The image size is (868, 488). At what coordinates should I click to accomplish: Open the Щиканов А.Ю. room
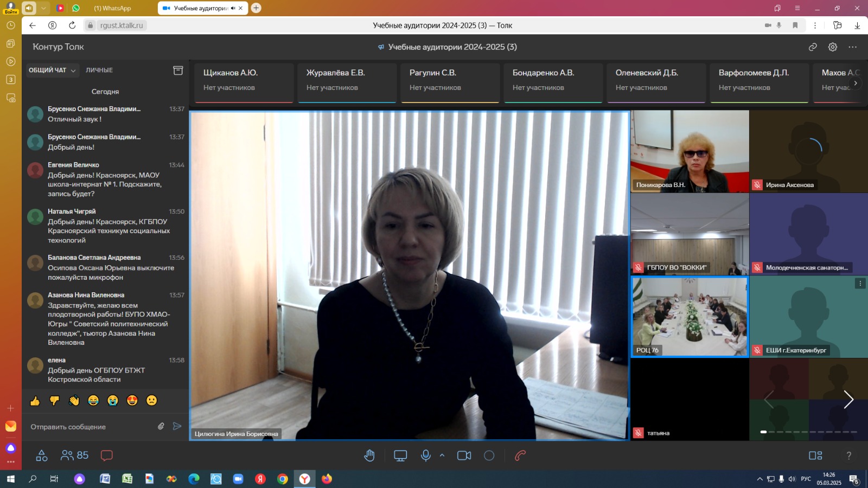tap(244, 80)
